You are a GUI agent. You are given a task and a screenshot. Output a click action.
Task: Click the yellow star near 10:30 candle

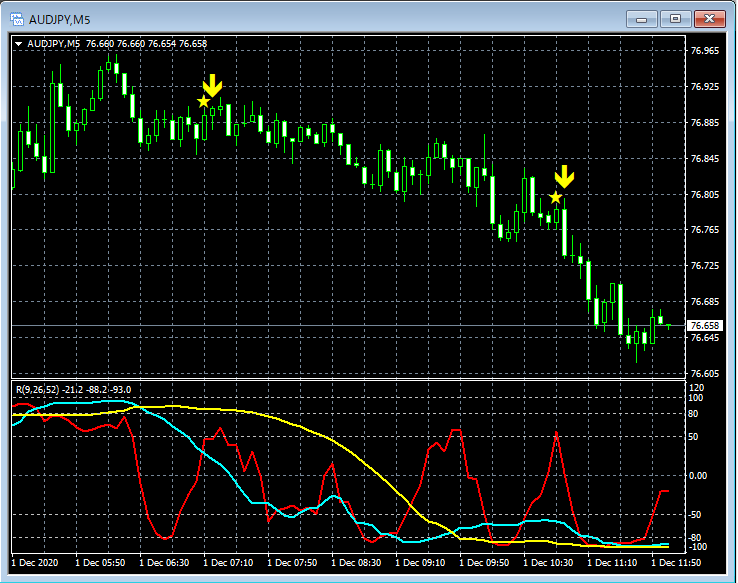555,197
